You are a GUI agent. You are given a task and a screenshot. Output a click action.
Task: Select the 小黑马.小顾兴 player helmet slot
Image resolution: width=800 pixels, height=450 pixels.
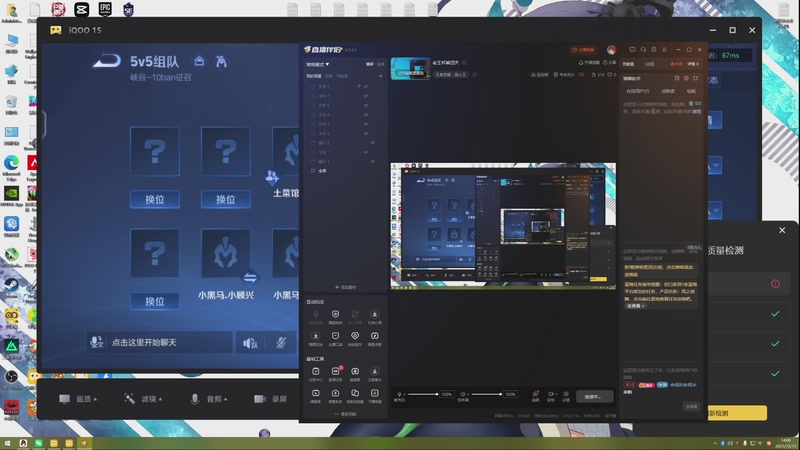click(x=226, y=254)
